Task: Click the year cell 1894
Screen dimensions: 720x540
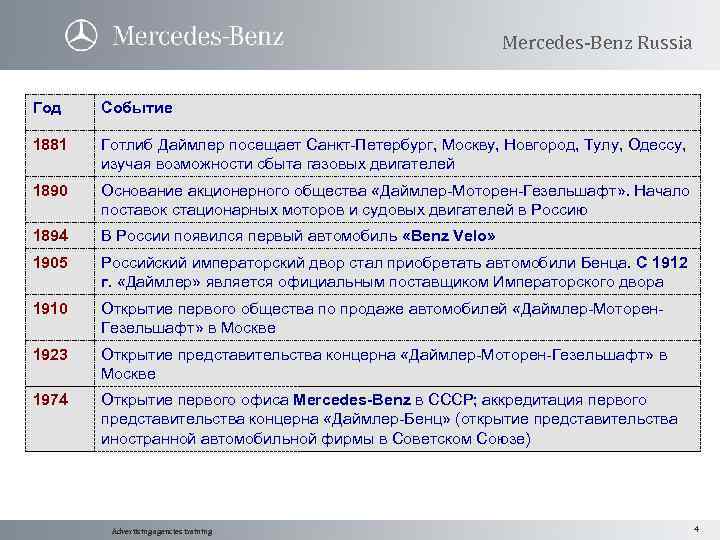Action: (x=50, y=236)
